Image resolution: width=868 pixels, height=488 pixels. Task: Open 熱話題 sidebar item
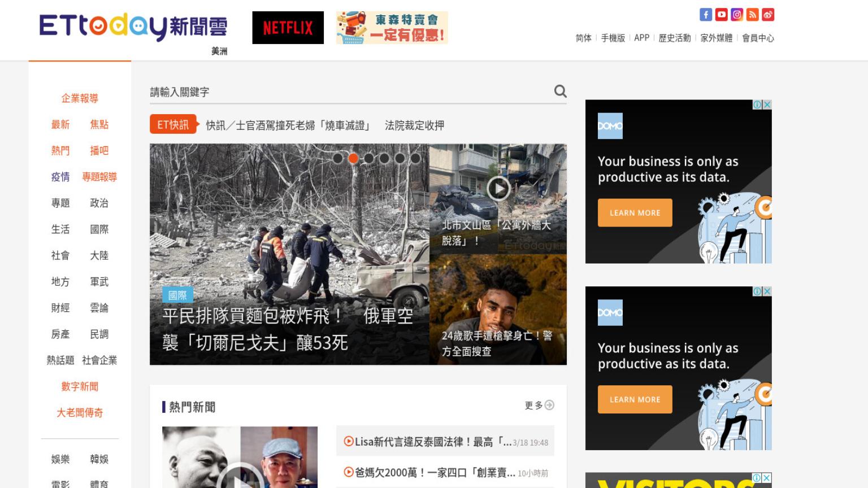coord(60,360)
